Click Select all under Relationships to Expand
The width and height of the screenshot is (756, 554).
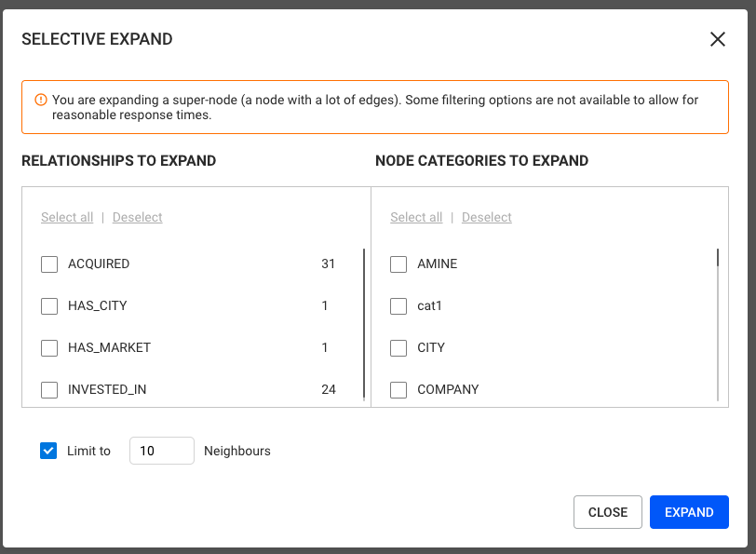tap(67, 218)
